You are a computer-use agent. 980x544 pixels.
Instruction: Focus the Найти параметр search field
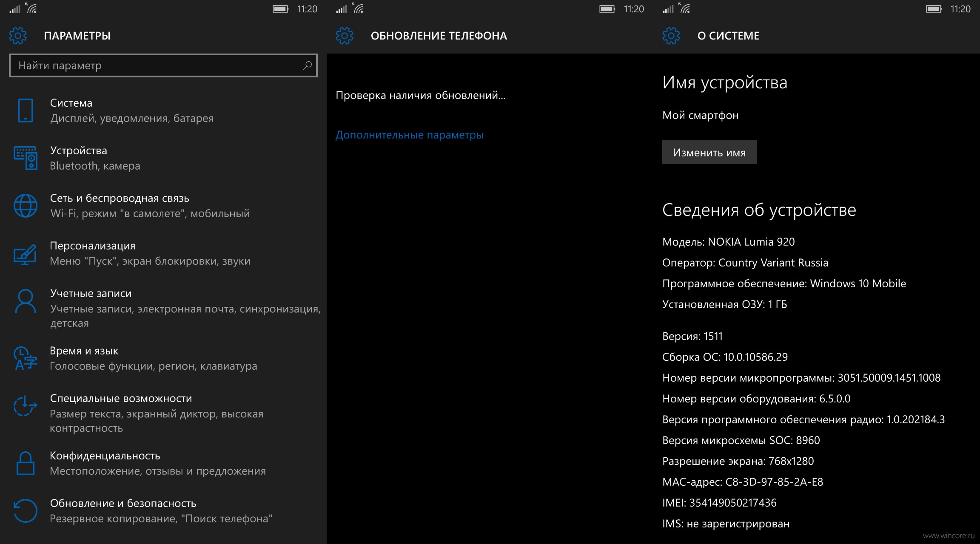[x=163, y=65]
